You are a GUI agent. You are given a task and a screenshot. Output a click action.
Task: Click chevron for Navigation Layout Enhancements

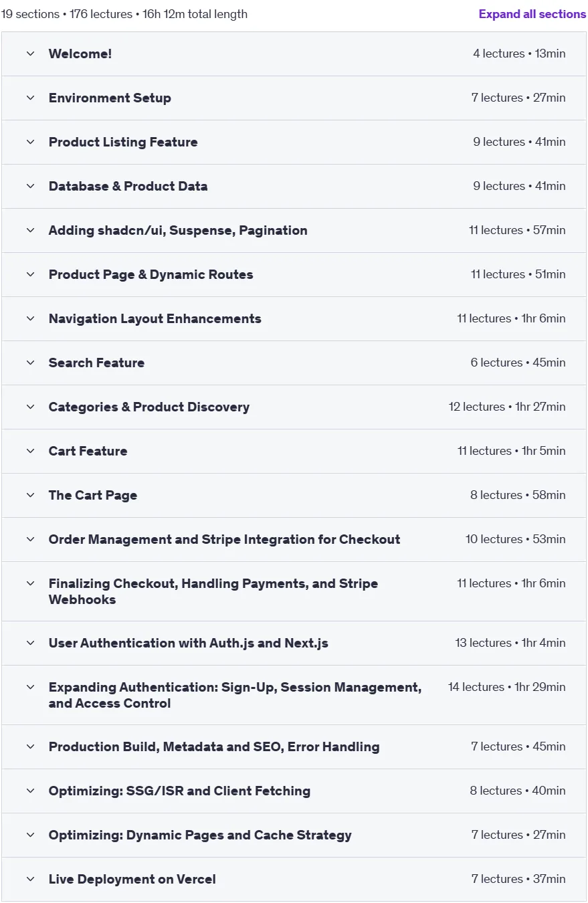[x=30, y=318]
